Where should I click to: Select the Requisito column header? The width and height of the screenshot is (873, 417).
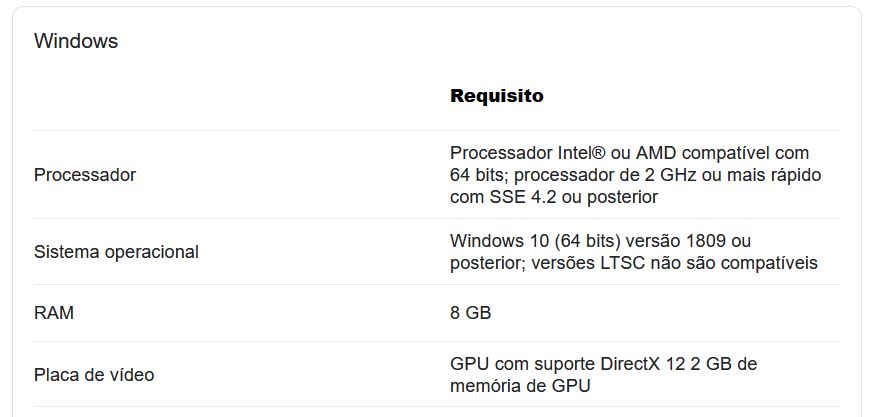point(497,96)
